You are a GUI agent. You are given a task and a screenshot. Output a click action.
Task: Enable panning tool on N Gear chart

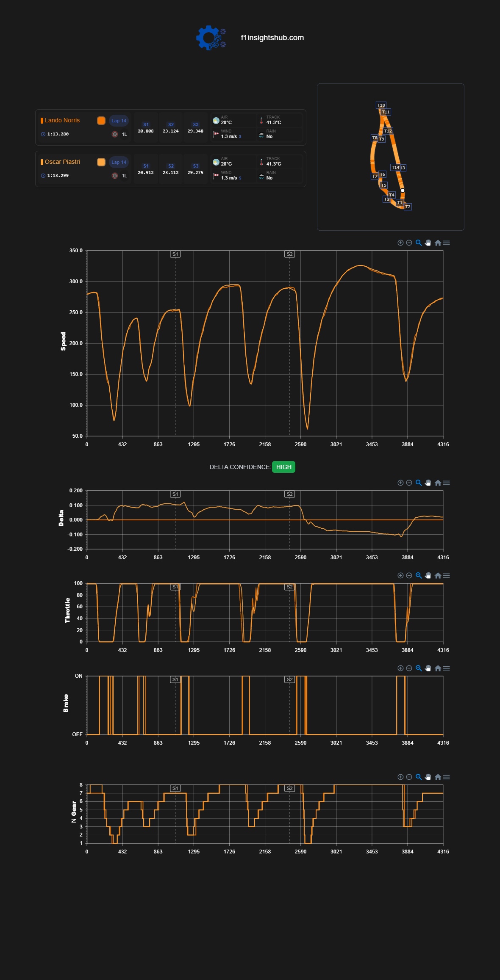pyautogui.click(x=428, y=777)
